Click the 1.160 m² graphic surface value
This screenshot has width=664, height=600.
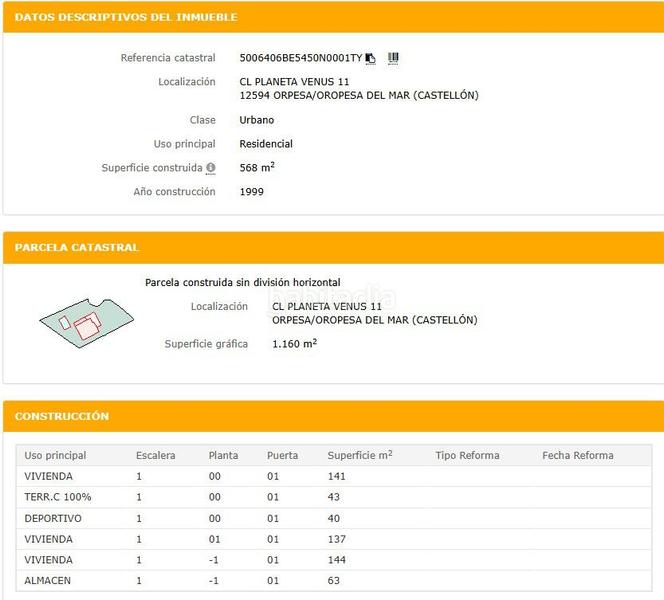(x=294, y=344)
